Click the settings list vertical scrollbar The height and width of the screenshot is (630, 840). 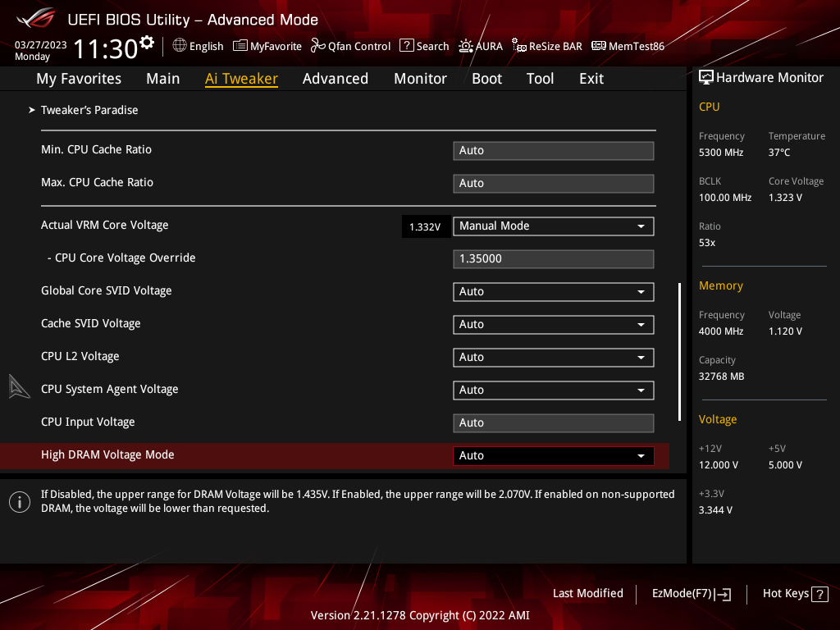pyautogui.click(x=679, y=351)
